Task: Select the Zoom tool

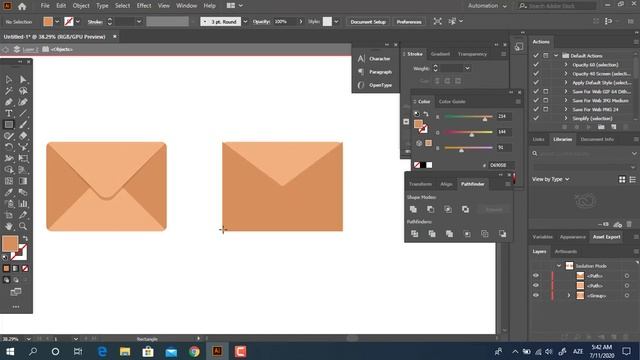Action: (23, 226)
